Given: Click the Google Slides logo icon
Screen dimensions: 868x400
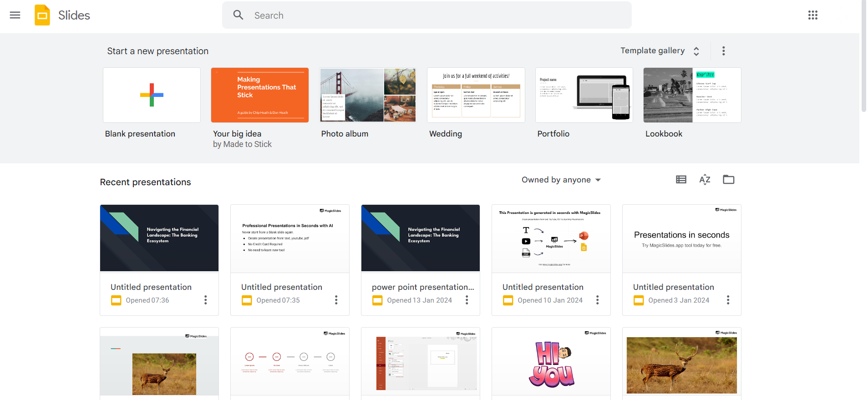Looking at the screenshot, I should pyautogui.click(x=42, y=15).
